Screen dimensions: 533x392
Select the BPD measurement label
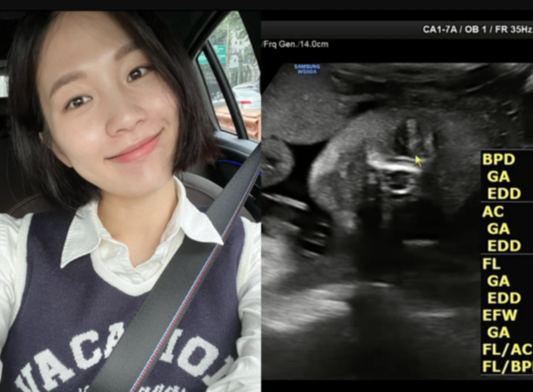tap(499, 159)
